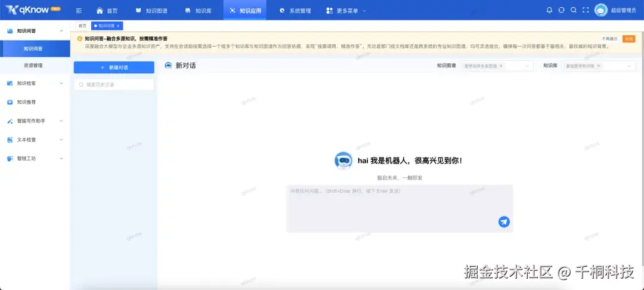Click orange 关闭 button in banner

(628, 39)
